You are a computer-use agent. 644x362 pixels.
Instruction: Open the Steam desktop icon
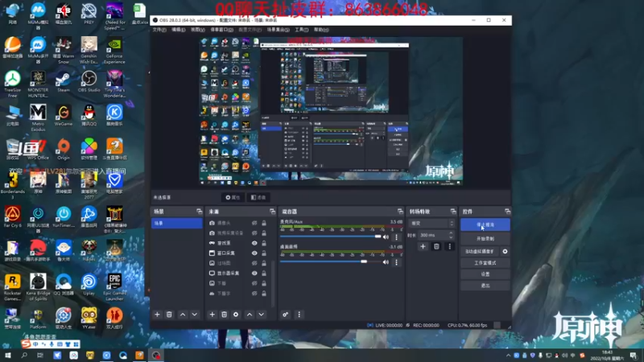64,81
